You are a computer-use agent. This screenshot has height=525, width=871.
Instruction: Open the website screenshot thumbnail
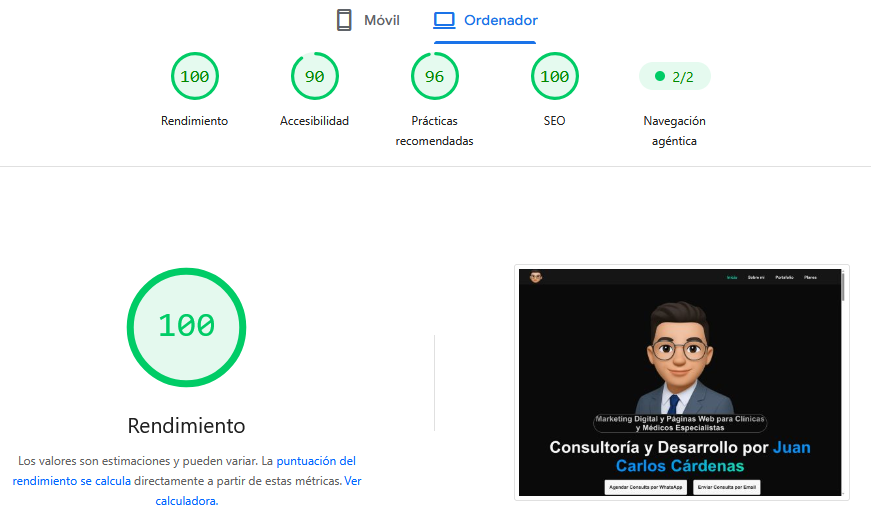coord(682,382)
